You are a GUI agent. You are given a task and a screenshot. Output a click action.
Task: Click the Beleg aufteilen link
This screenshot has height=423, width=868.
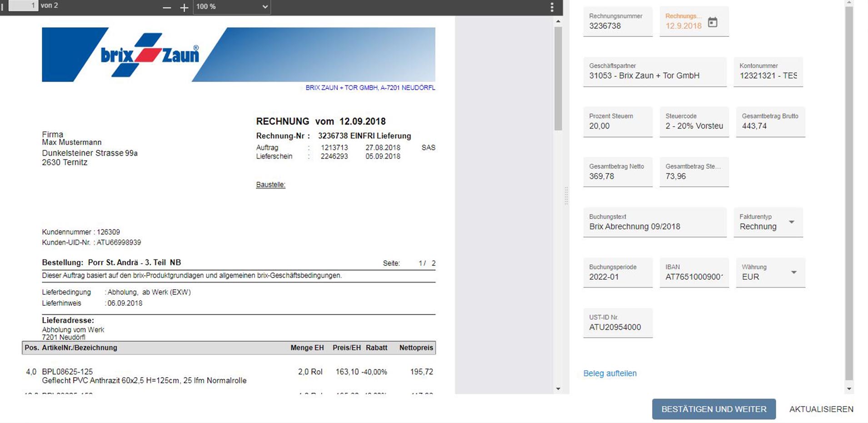tap(610, 373)
